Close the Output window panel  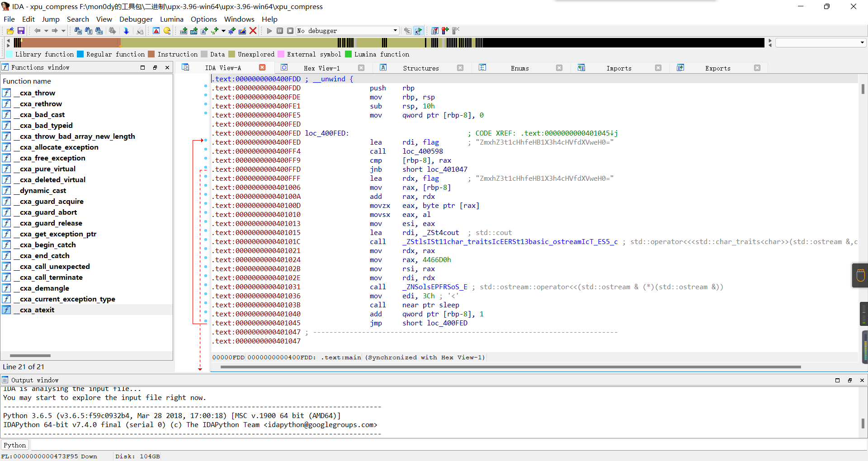862,380
